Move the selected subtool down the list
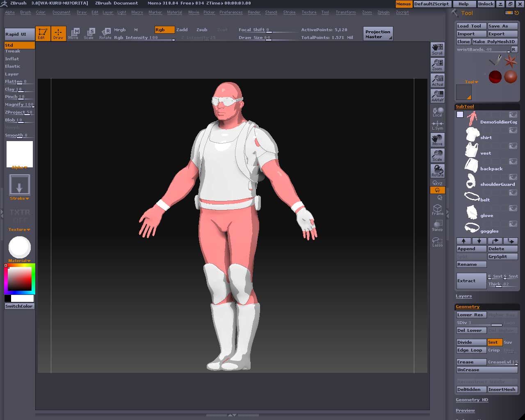Screen dimensions: 525x420 coord(479,241)
